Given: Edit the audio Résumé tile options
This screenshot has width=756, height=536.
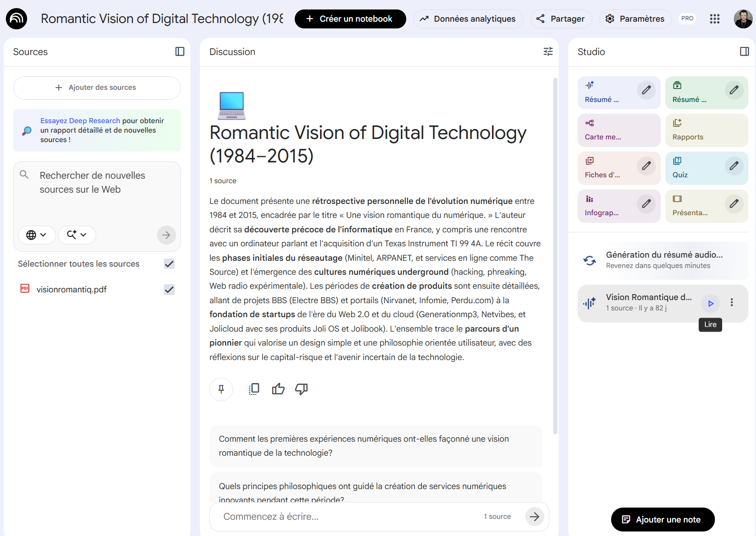Looking at the screenshot, I should (646, 90).
